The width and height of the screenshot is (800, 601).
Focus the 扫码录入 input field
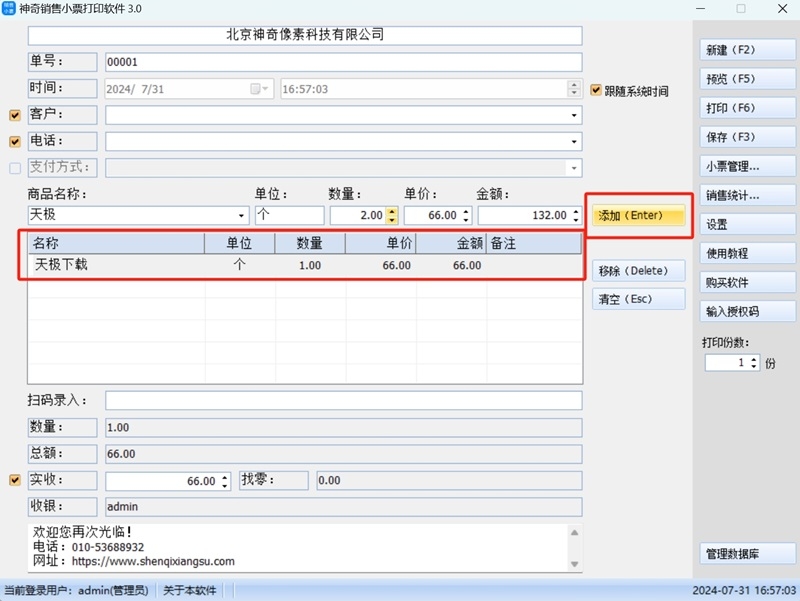tap(343, 400)
